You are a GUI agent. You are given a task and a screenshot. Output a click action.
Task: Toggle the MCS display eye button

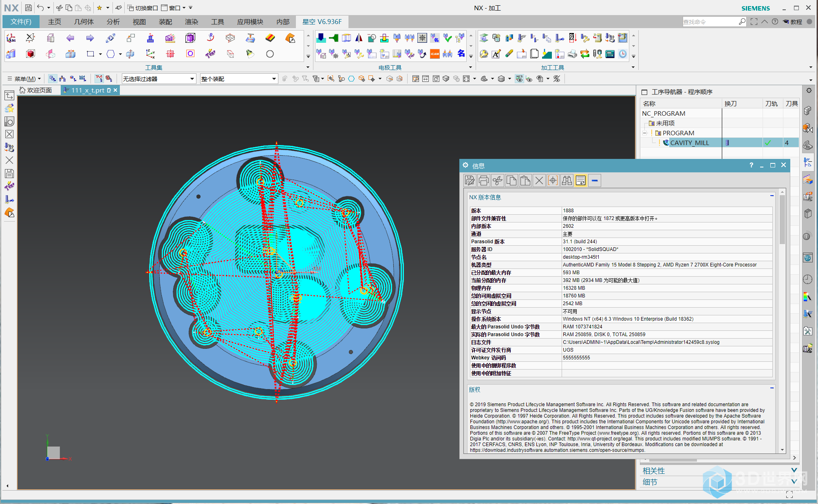pos(519,79)
